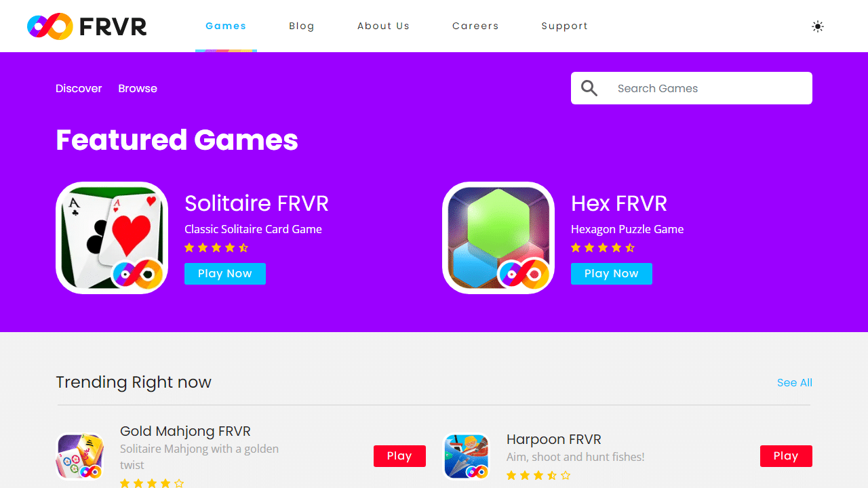Click Play Now for Solitaire FRVR
The width and height of the screenshot is (868, 488).
[225, 274]
